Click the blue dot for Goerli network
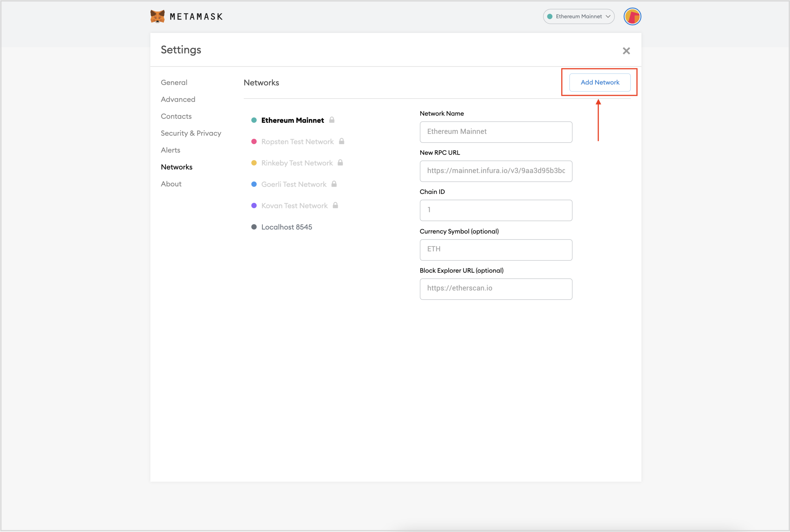790x532 pixels. 254,184
